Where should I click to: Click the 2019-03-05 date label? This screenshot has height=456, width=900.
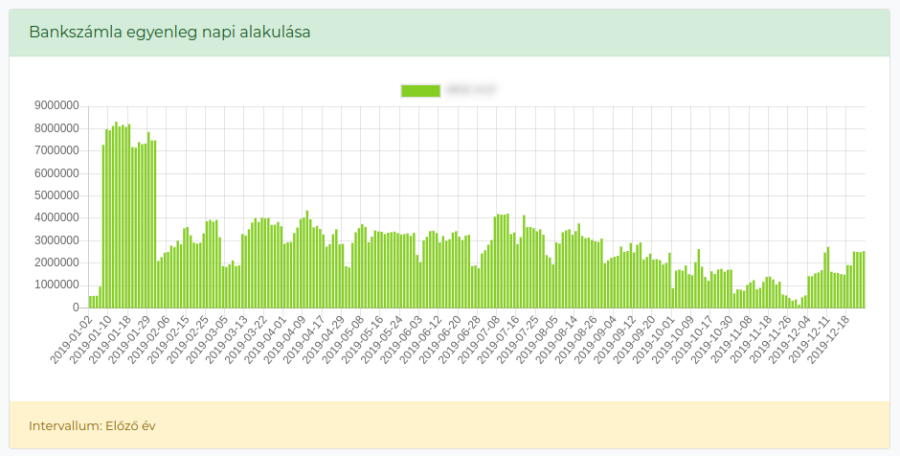[x=207, y=339]
